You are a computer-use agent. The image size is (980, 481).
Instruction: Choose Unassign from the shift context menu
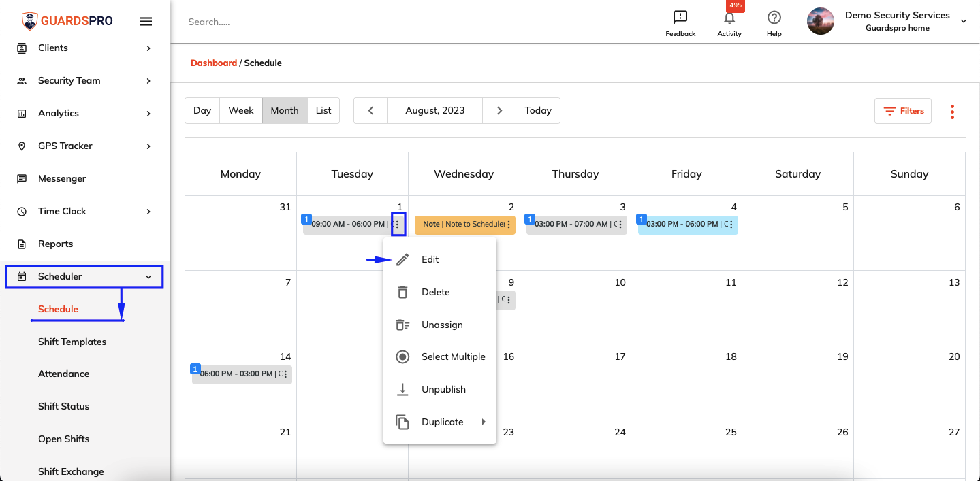click(443, 325)
